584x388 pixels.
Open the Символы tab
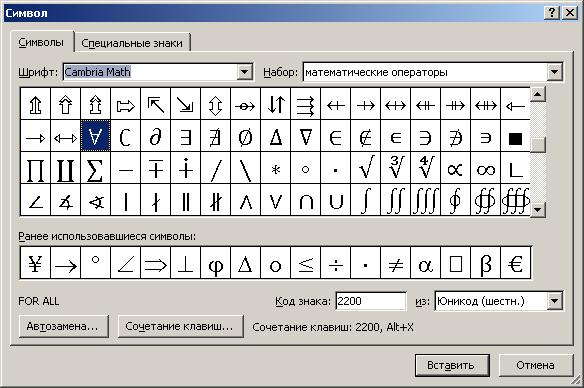click(x=41, y=42)
